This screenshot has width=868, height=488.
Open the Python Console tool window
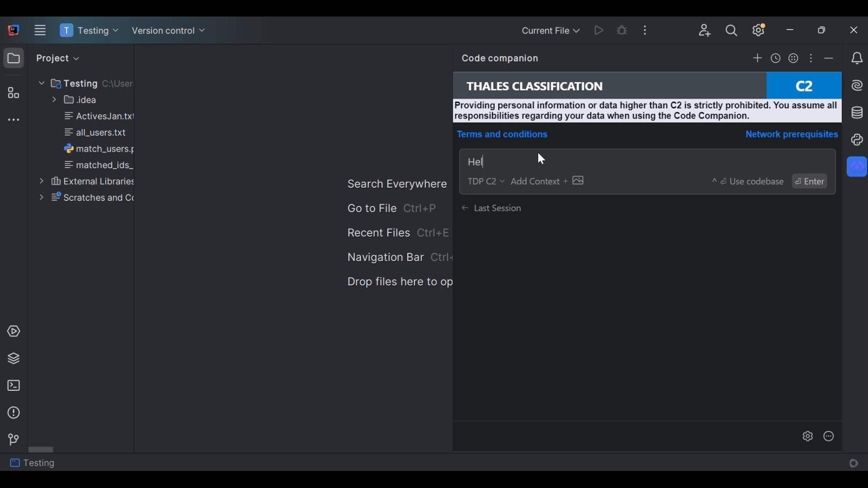[x=857, y=140]
